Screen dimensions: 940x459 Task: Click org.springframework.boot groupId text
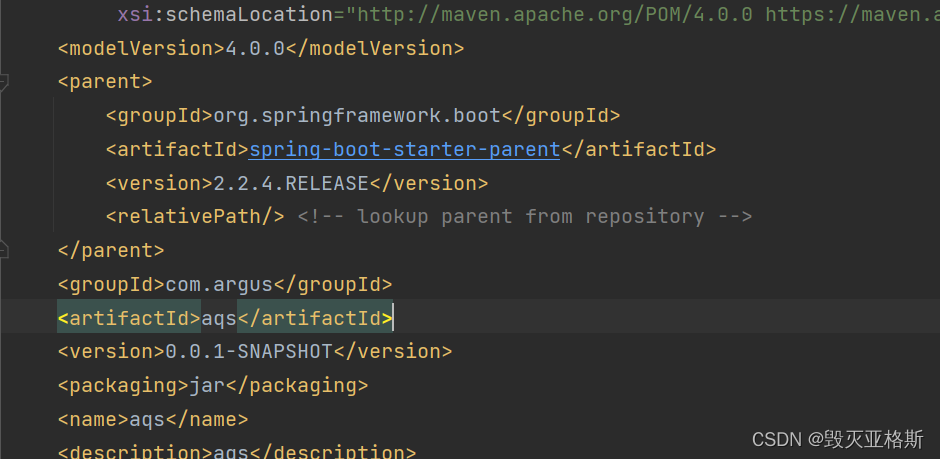click(x=357, y=116)
